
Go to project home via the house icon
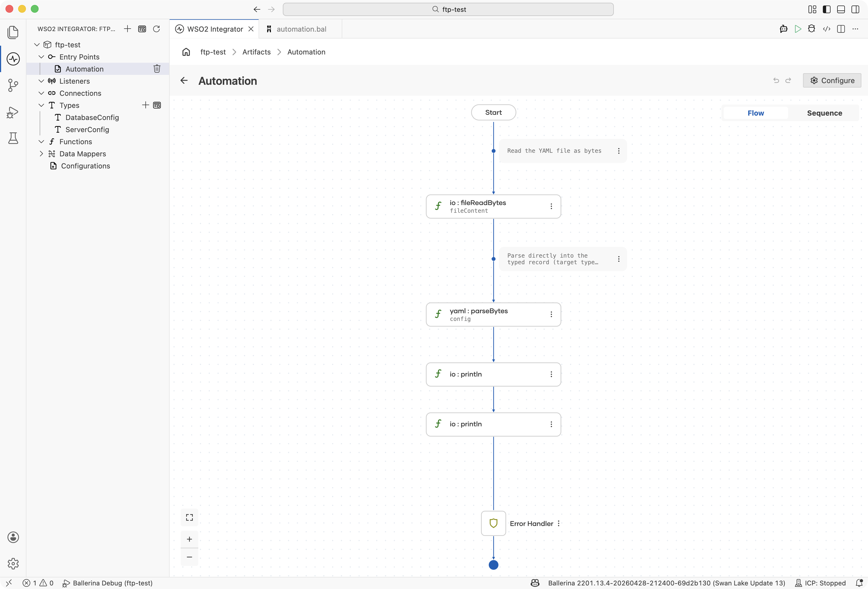[x=186, y=52]
